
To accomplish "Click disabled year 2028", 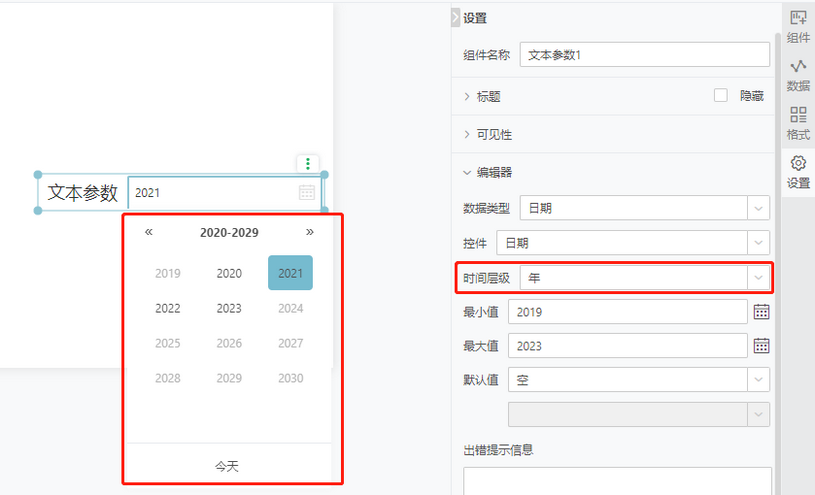I will tap(168, 378).
